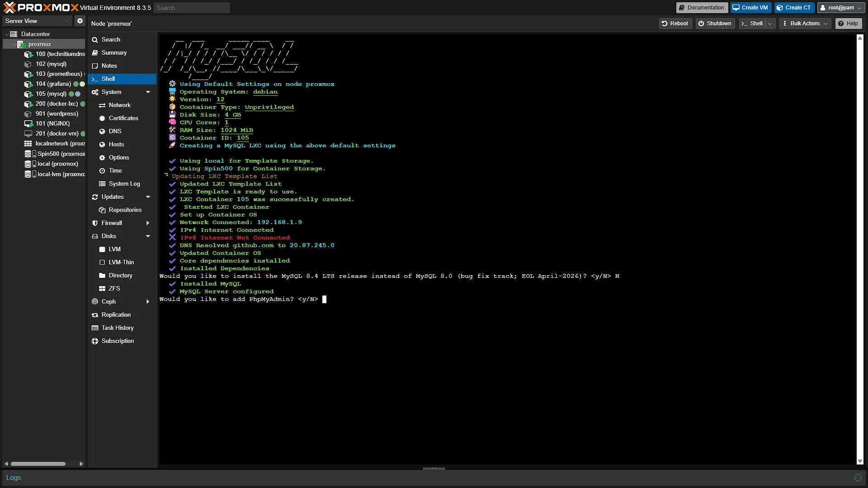Open the Server View dropdown
This screenshot has height=488, width=868.
point(37,21)
